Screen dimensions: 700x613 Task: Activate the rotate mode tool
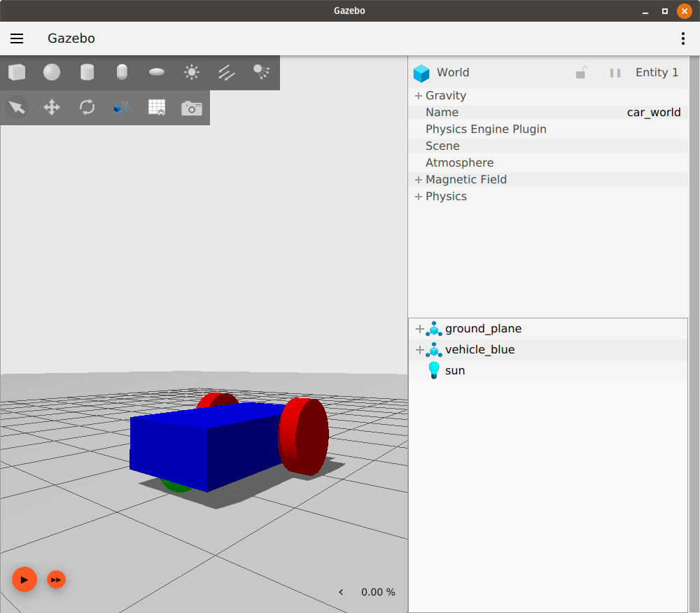tap(87, 107)
